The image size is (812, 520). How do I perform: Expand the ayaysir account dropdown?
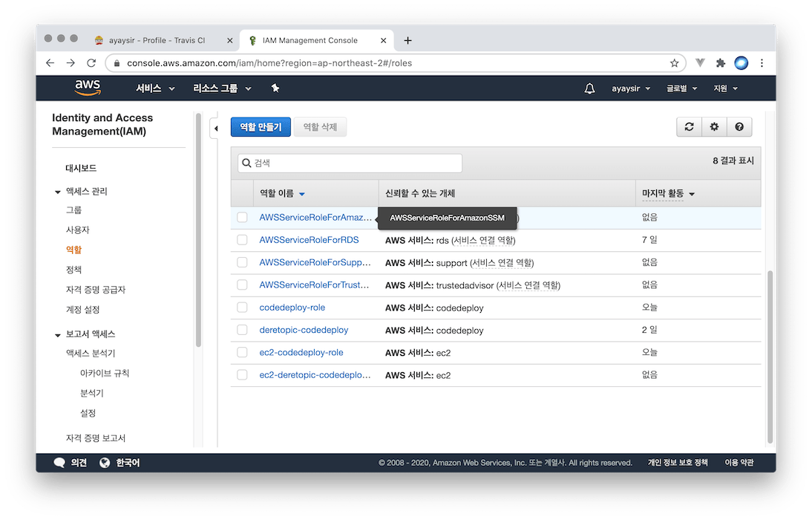(x=631, y=88)
